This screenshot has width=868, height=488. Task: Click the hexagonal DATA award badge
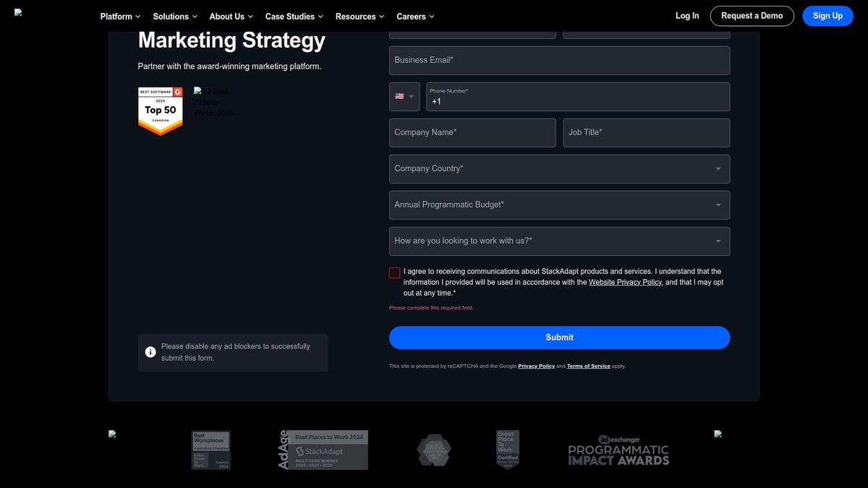pos(434,450)
